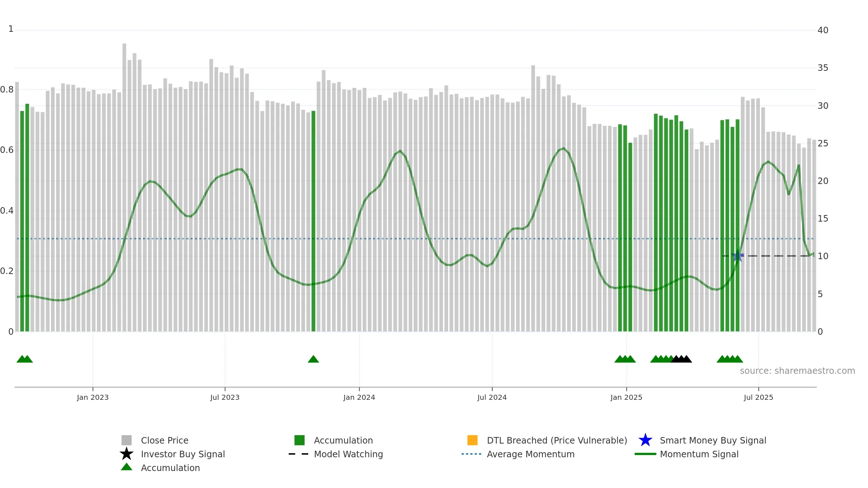868x488 pixels.
Task: Click the tall green bar near Nov 2023
Action: pos(313,221)
